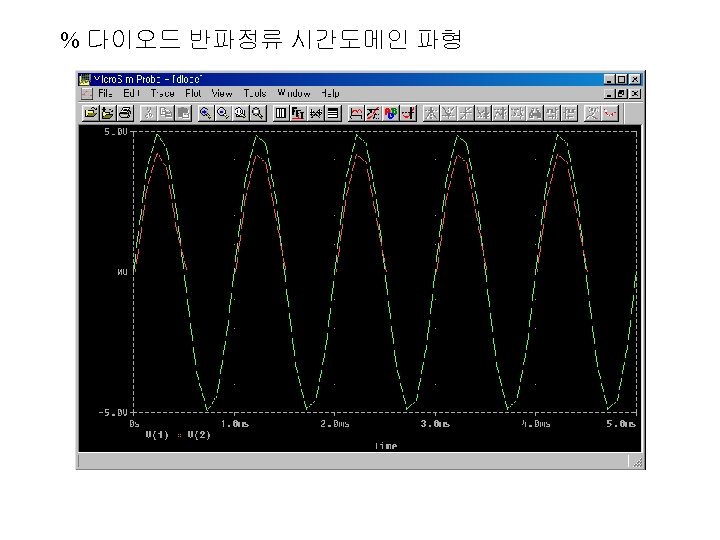Click the Time x-axis label
This screenshot has height=540, width=720.
(x=386, y=446)
